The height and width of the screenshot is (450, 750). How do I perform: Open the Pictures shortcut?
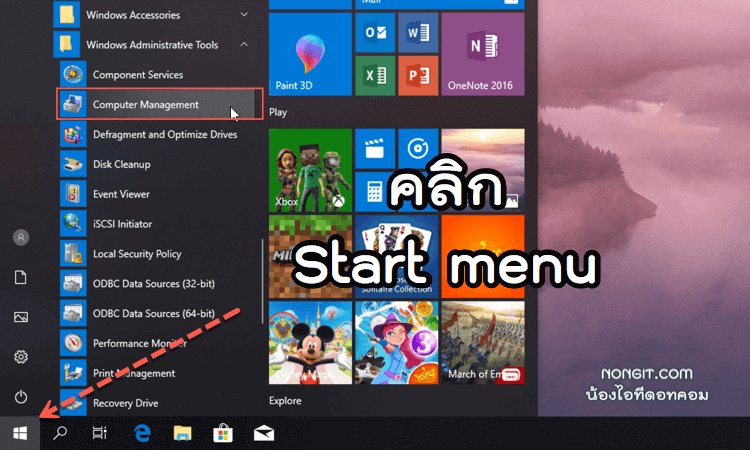pyautogui.click(x=21, y=317)
